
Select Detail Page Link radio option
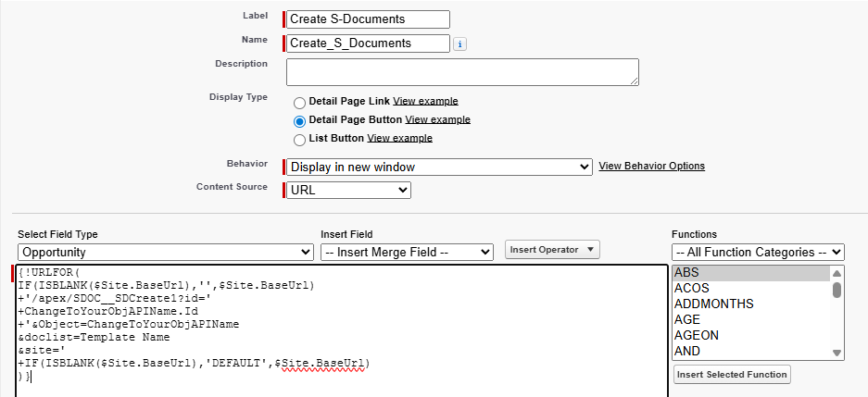point(299,103)
